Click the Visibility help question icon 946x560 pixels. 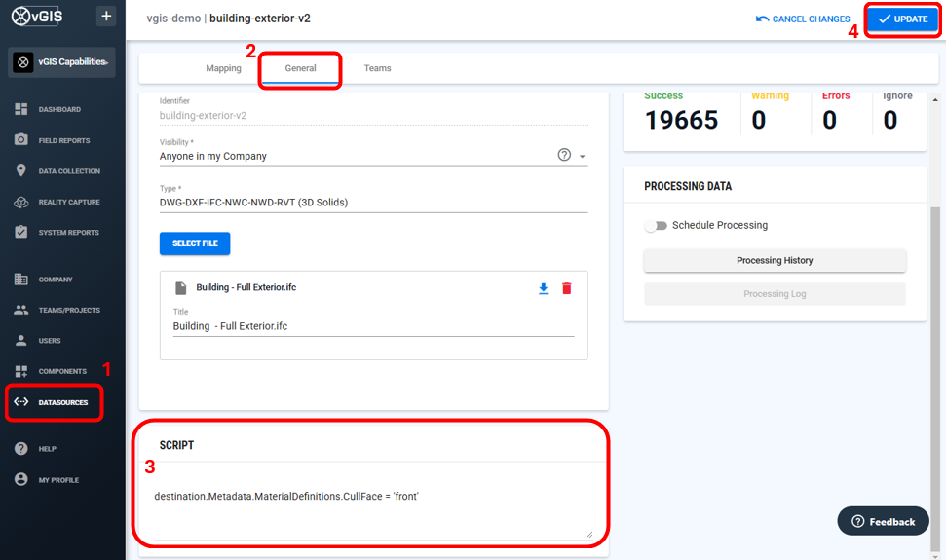coord(564,155)
